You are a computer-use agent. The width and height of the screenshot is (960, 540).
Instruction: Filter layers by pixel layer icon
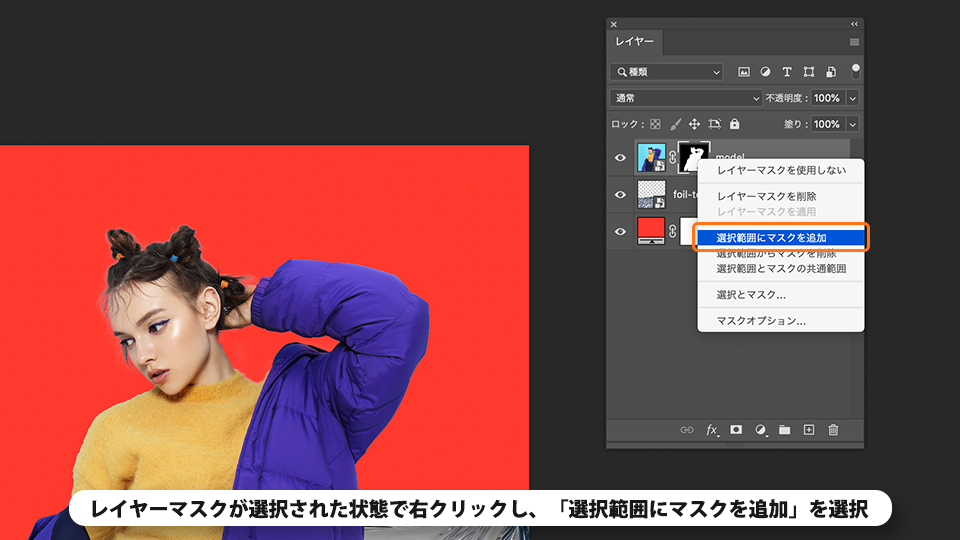coord(743,72)
